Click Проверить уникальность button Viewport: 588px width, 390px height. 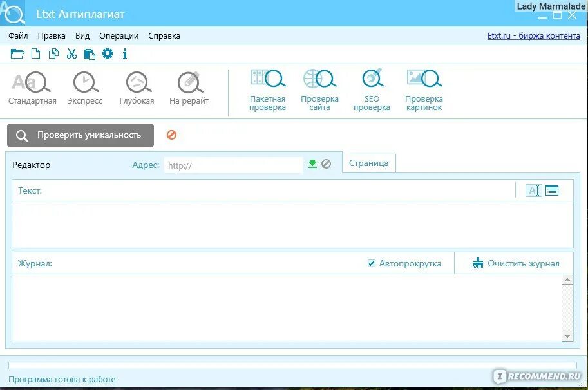pos(81,135)
